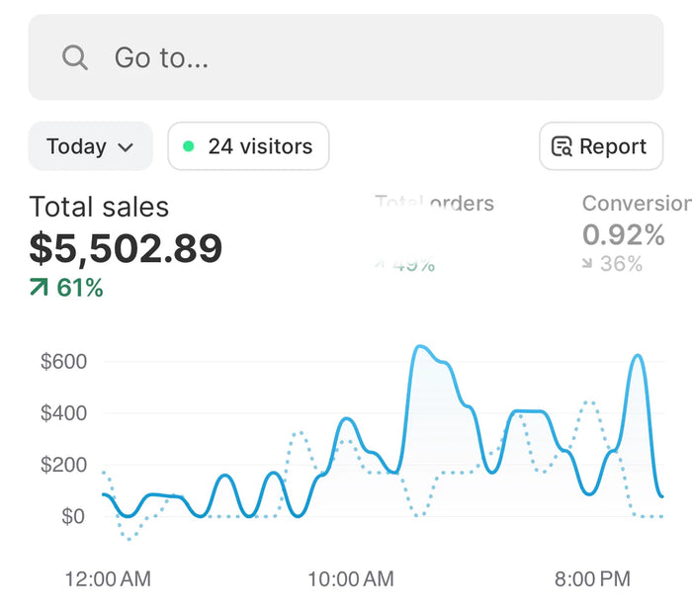Click the $5,502.89 total sales value

tap(126, 248)
